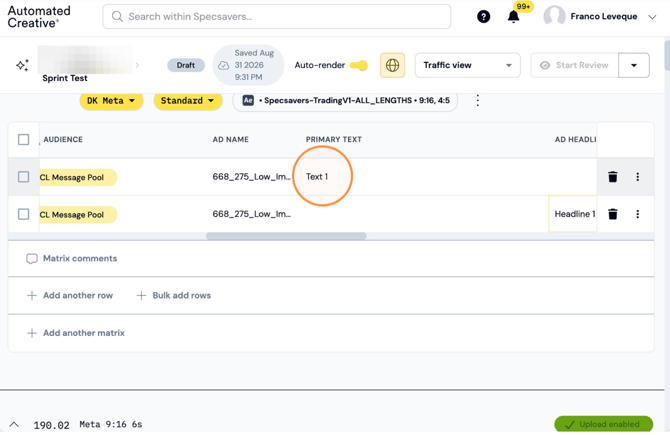670x435 pixels.
Task: Click the plus icon beside Add another matrix
Action: pyautogui.click(x=32, y=333)
